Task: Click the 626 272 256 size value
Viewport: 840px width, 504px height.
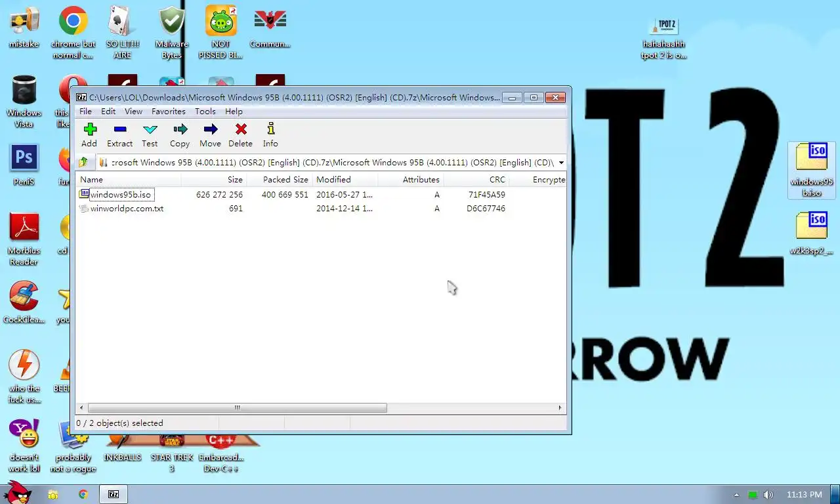Action: point(219,195)
